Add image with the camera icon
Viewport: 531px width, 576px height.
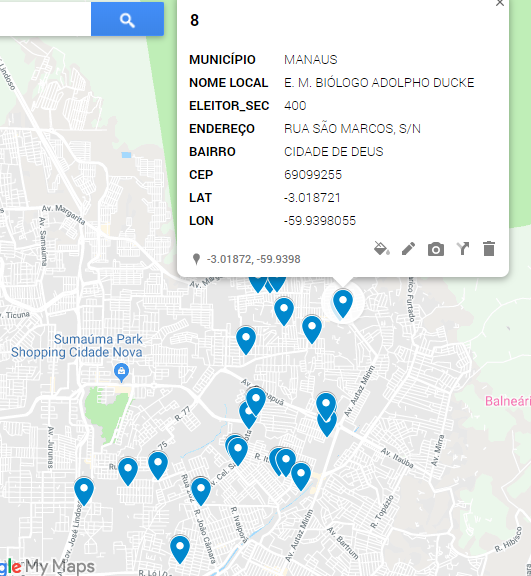click(436, 249)
